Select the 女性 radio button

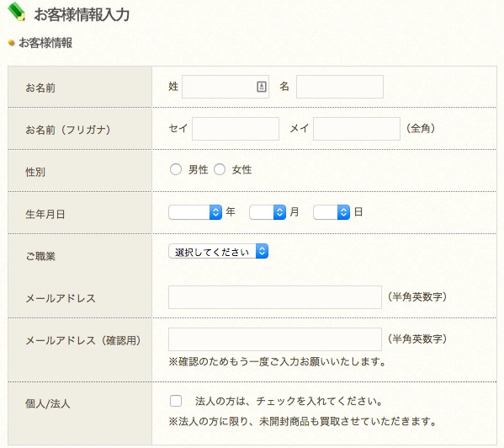point(220,169)
